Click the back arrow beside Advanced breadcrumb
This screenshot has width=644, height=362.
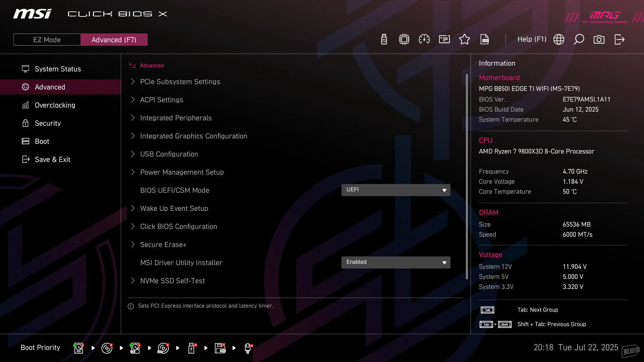tap(132, 66)
